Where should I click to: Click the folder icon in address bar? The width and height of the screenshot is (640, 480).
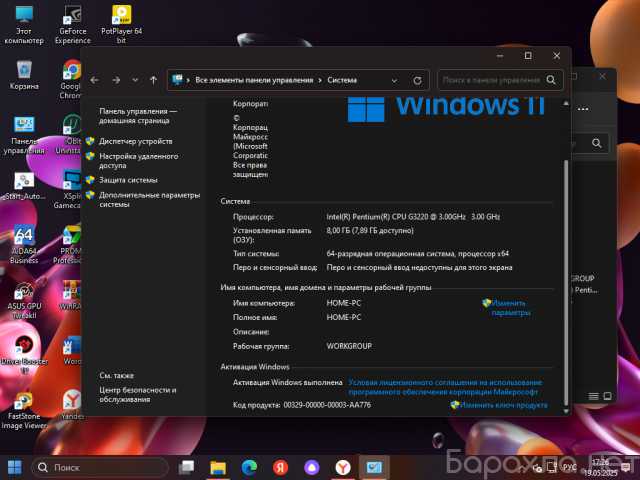point(177,80)
